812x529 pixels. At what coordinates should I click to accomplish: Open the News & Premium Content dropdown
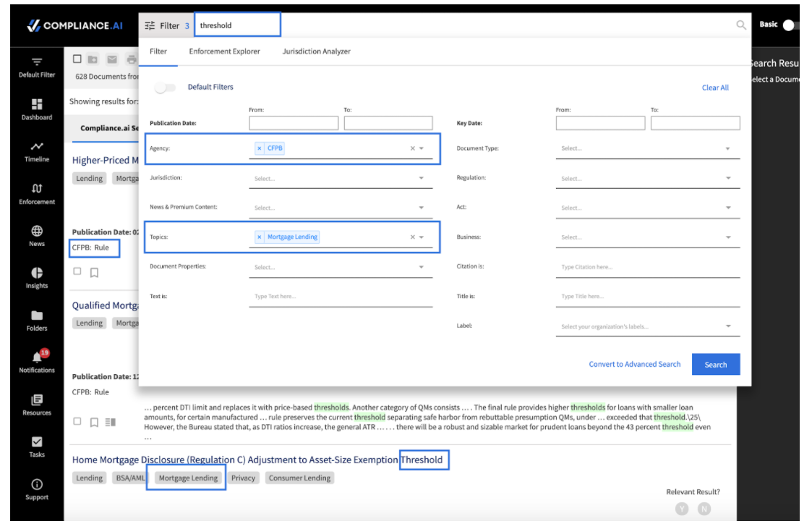(x=341, y=208)
